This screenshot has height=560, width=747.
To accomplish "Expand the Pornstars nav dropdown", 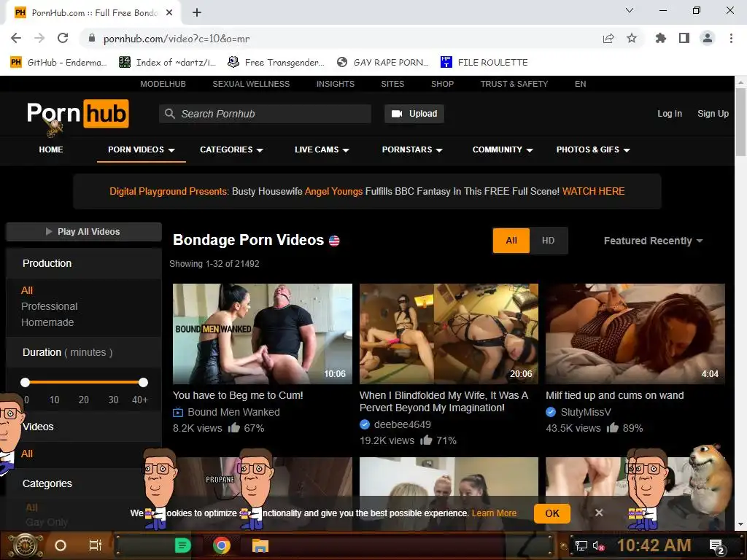I will 412,149.
